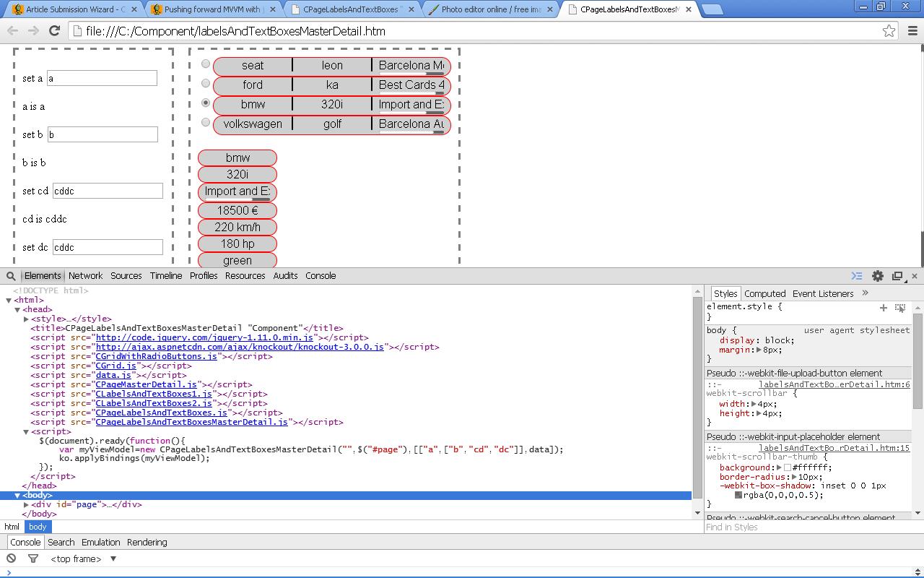924x578 pixels.
Task: Open DevTools settings gear
Action: click(878, 276)
